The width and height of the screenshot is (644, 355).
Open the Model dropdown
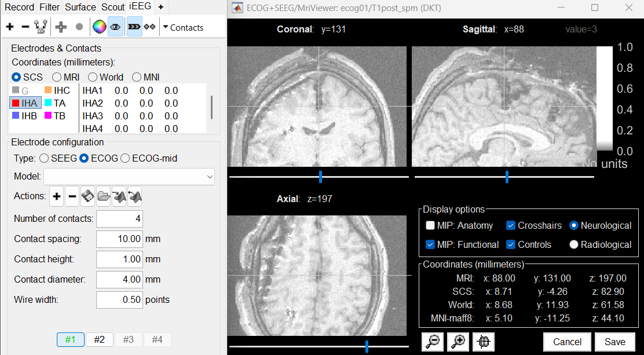[x=129, y=177]
